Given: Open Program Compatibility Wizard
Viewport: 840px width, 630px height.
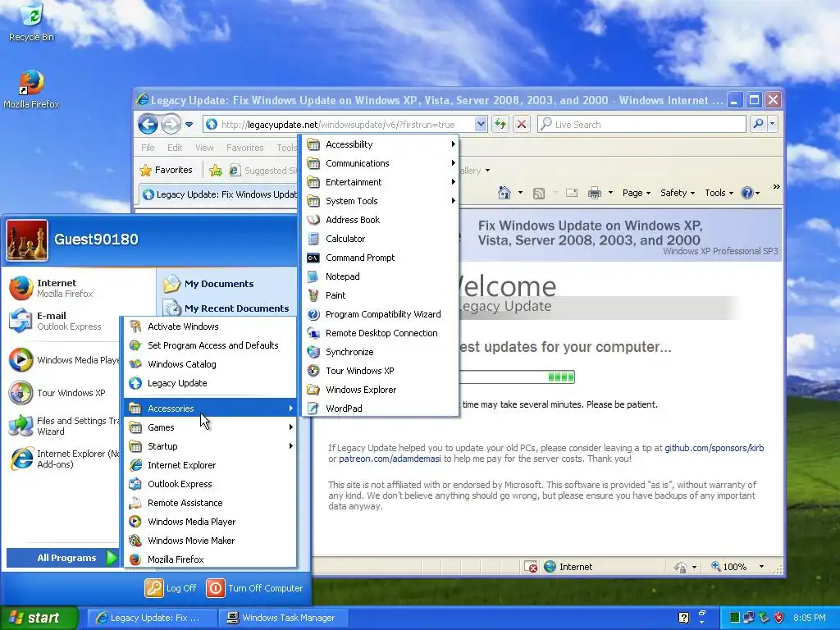Looking at the screenshot, I should (381, 314).
